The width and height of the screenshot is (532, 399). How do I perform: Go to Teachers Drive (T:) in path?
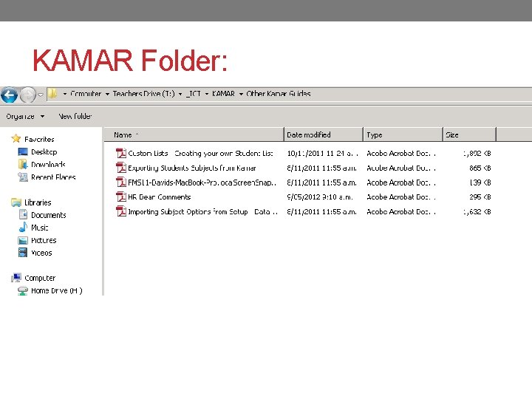(144, 94)
